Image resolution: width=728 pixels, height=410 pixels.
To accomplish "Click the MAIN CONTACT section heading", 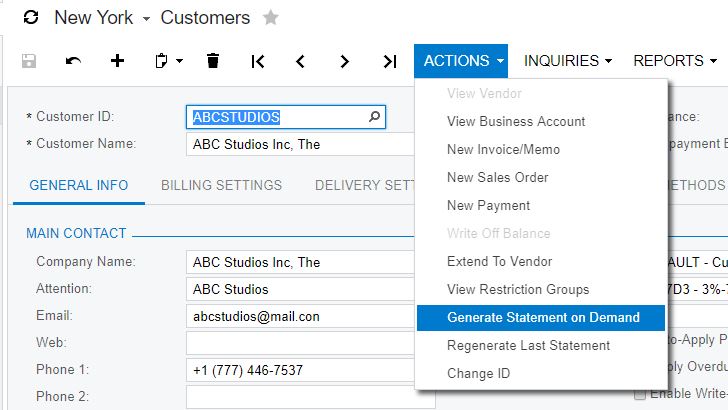I will point(76,233).
